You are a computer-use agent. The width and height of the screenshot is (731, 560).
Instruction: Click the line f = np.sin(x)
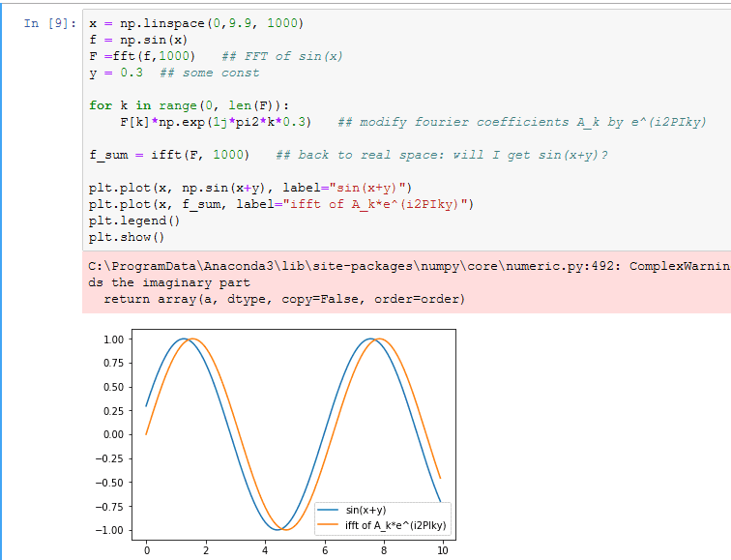[138, 40]
